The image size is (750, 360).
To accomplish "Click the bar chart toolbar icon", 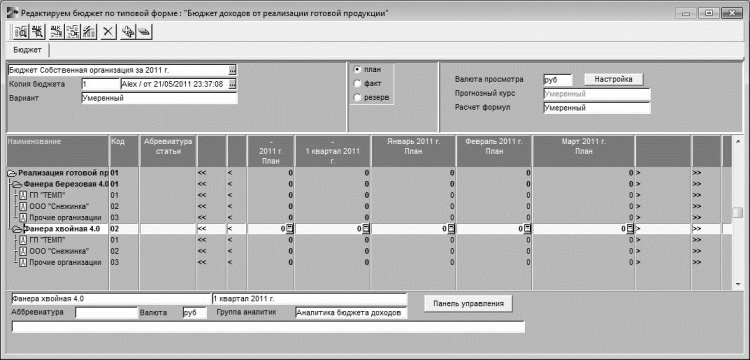I will click(x=89, y=32).
